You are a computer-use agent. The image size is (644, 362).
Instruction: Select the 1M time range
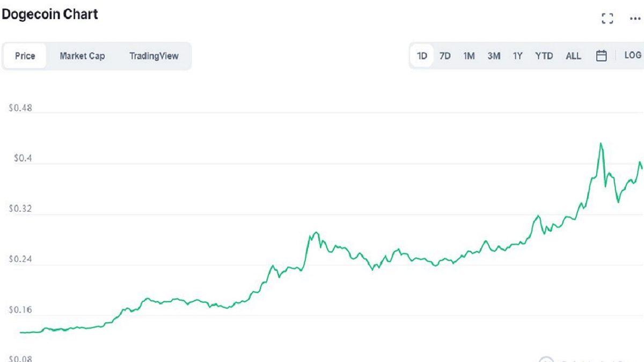tap(469, 55)
